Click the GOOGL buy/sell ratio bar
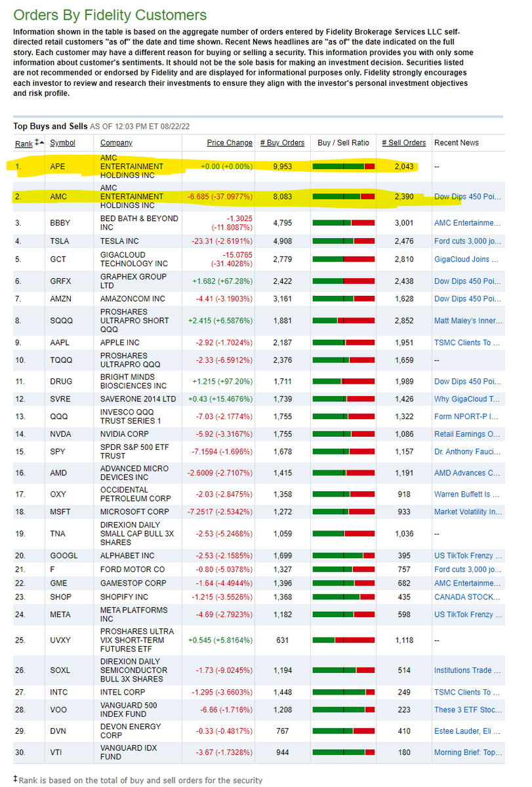The width and height of the screenshot is (532, 787). (344, 555)
